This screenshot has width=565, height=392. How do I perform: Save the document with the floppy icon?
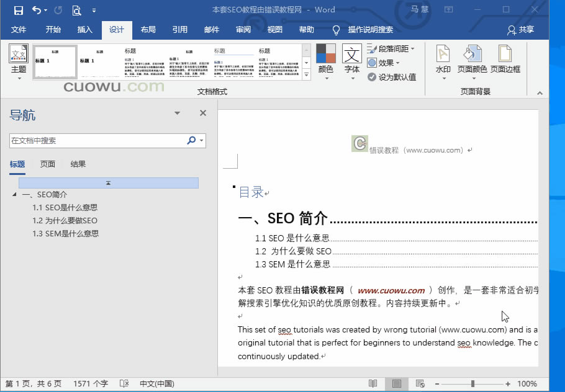[x=19, y=10]
